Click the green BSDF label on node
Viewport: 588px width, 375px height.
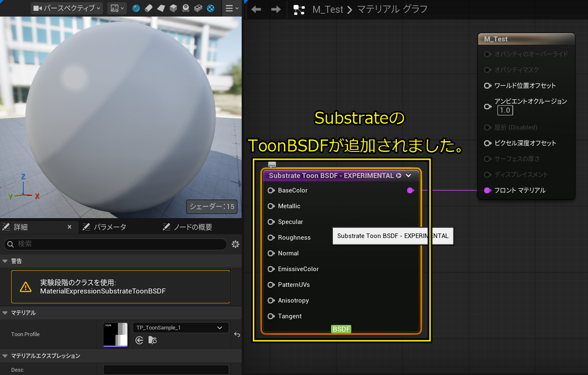(x=342, y=329)
